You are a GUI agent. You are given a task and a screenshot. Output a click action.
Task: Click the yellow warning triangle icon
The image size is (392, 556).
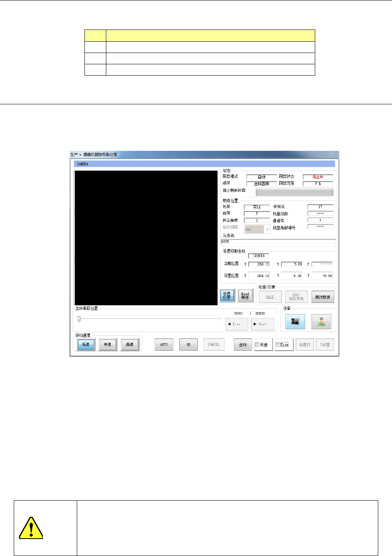click(31, 528)
